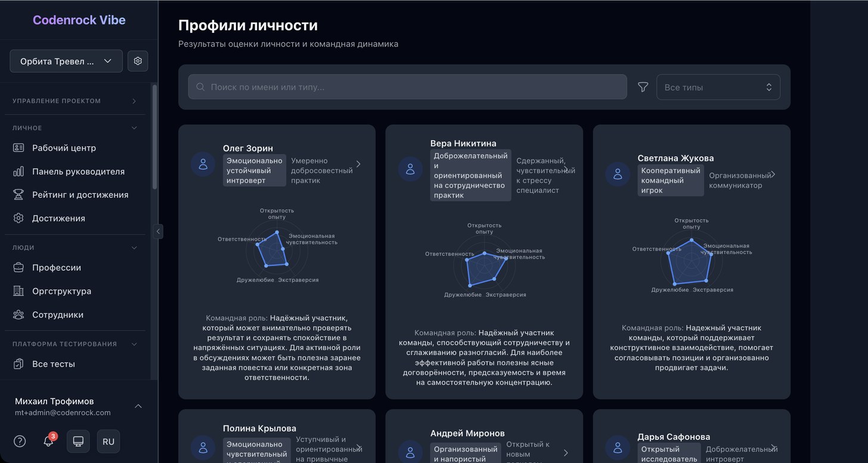The width and height of the screenshot is (868, 463).
Task: Click the Рабочий центр sidebar icon
Action: [x=18, y=148]
